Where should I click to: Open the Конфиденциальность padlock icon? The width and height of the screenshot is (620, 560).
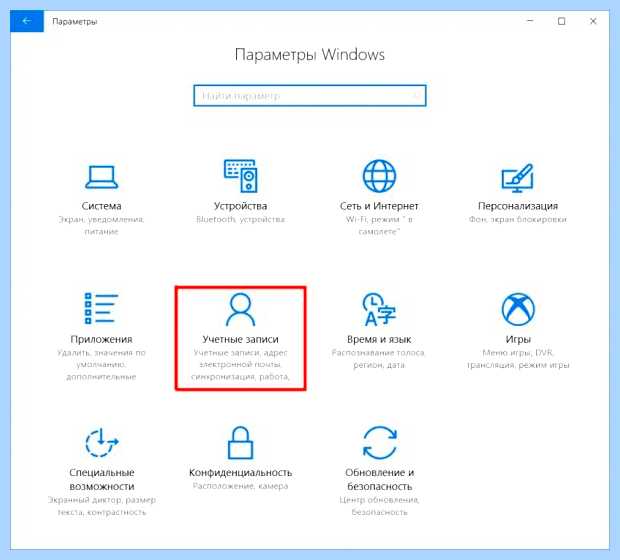[240, 443]
